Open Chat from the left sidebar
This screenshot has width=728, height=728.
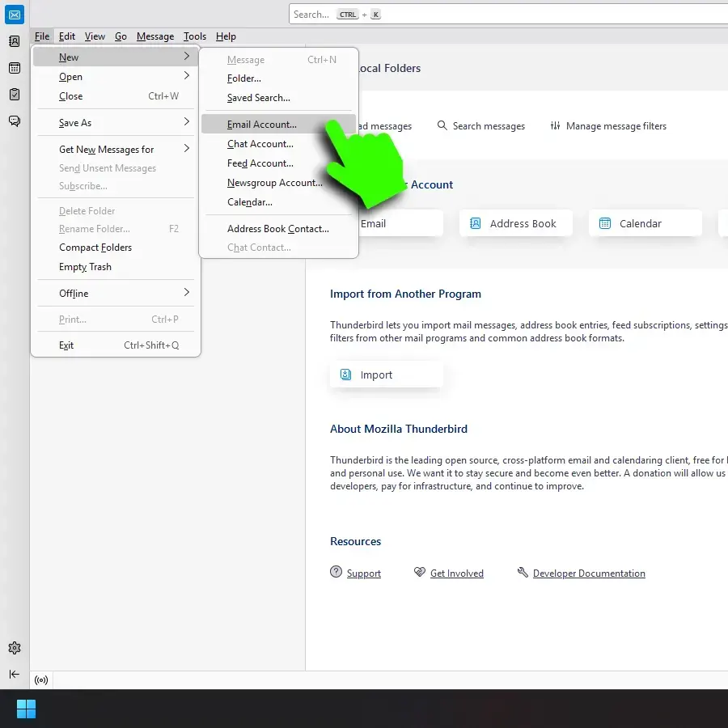(15, 121)
